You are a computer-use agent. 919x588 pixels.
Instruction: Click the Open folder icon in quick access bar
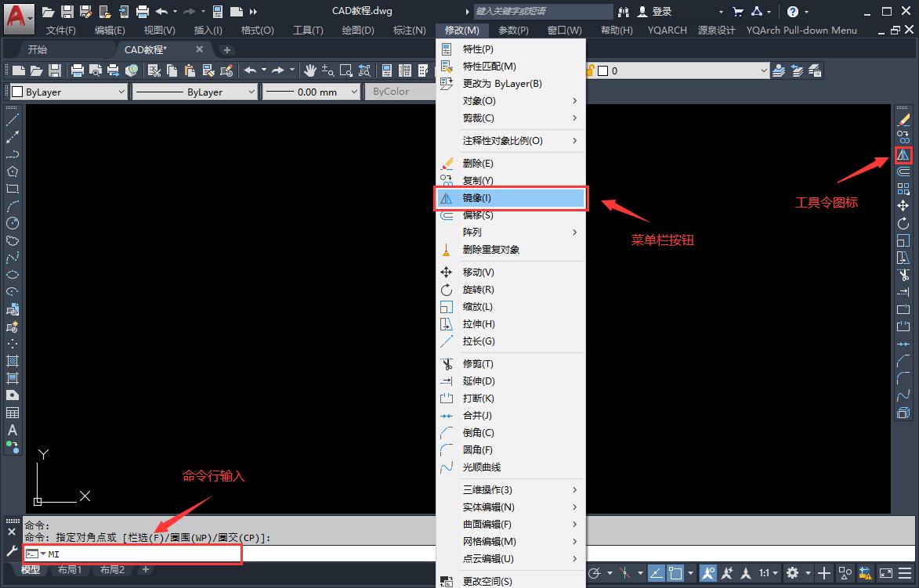pyautogui.click(x=49, y=11)
